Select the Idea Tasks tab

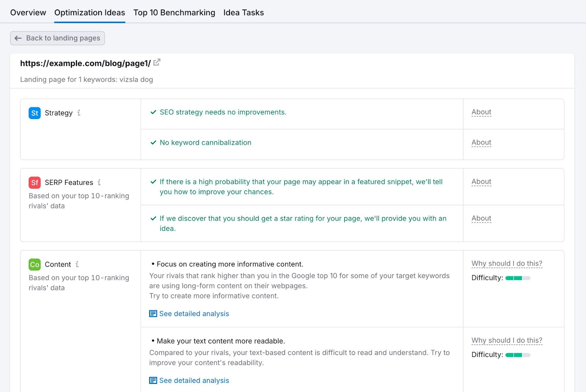[243, 12]
